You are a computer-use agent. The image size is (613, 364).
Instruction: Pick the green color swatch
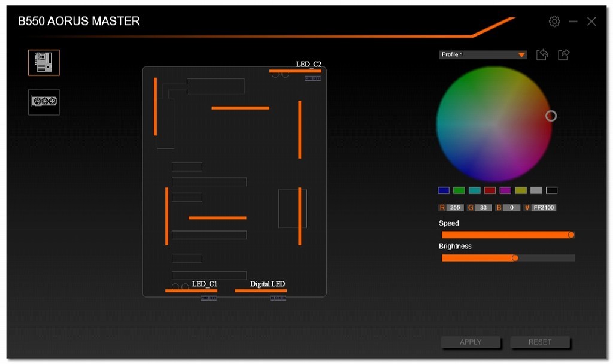(459, 190)
